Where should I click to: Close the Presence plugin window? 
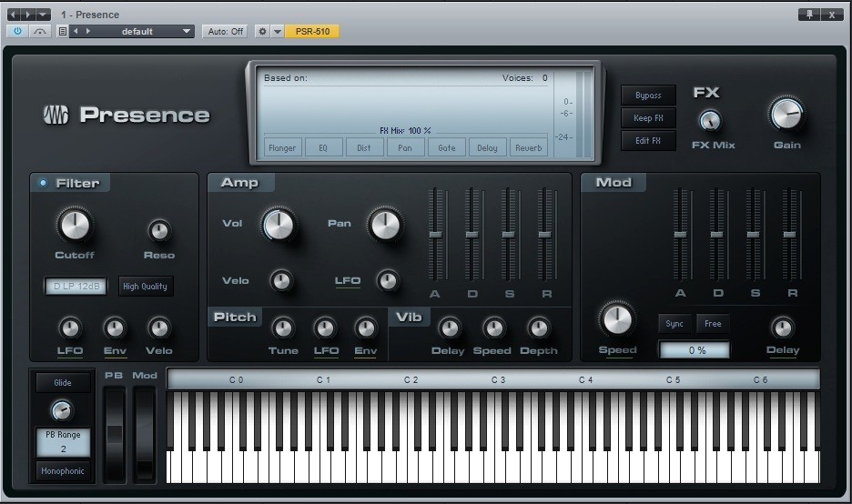point(832,15)
